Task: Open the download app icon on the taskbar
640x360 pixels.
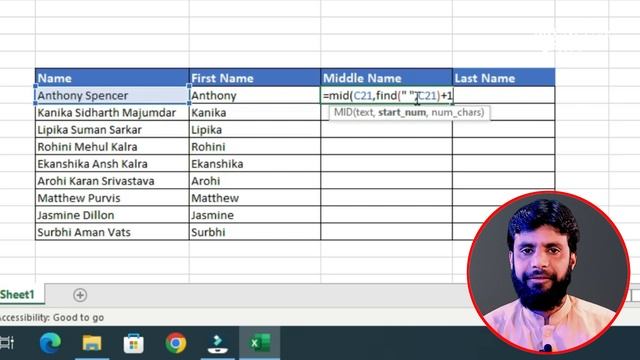Action: pyautogui.click(x=218, y=344)
